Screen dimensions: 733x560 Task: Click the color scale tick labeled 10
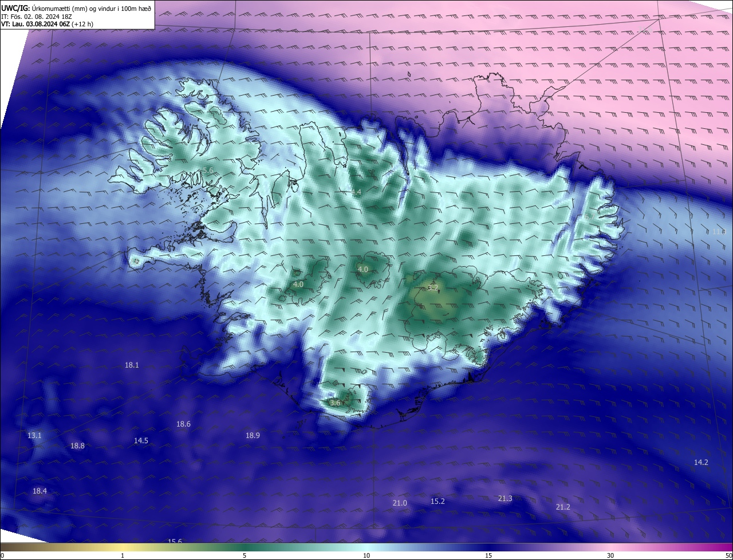click(x=366, y=555)
